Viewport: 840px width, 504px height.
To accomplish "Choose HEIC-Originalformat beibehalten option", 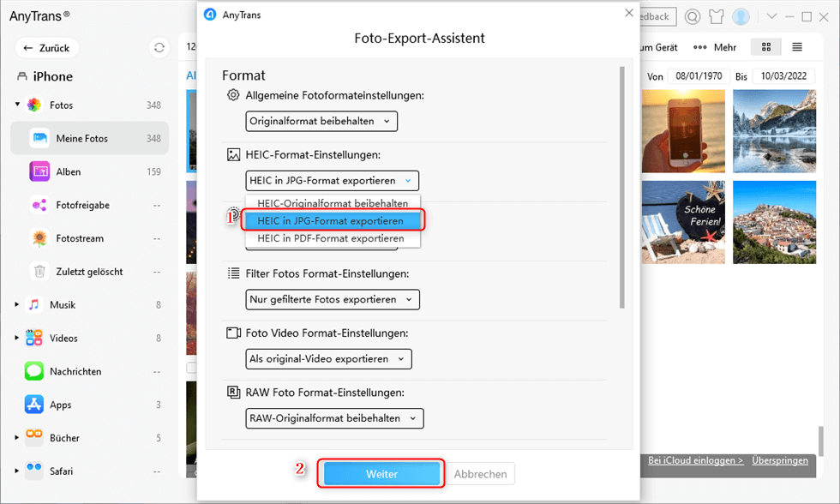I will tap(333, 203).
